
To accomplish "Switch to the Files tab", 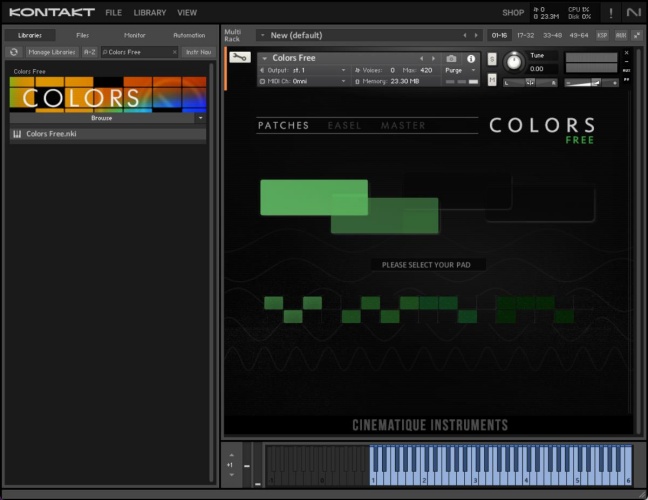I will 82,35.
